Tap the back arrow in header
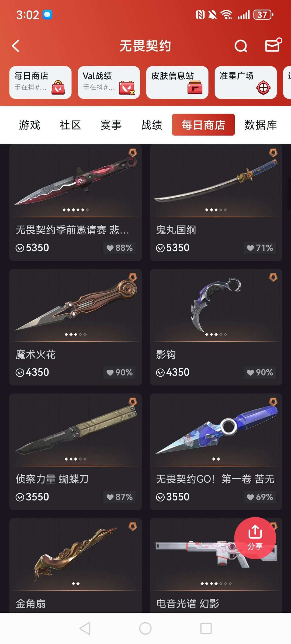The height and width of the screenshot is (644, 291). click(16, 46)
